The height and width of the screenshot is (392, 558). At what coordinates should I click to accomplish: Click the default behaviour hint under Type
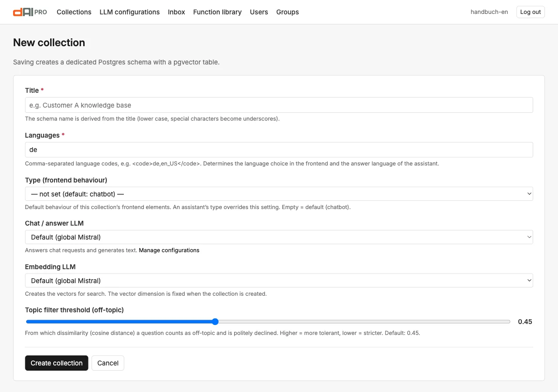click(x=188, y=207)
